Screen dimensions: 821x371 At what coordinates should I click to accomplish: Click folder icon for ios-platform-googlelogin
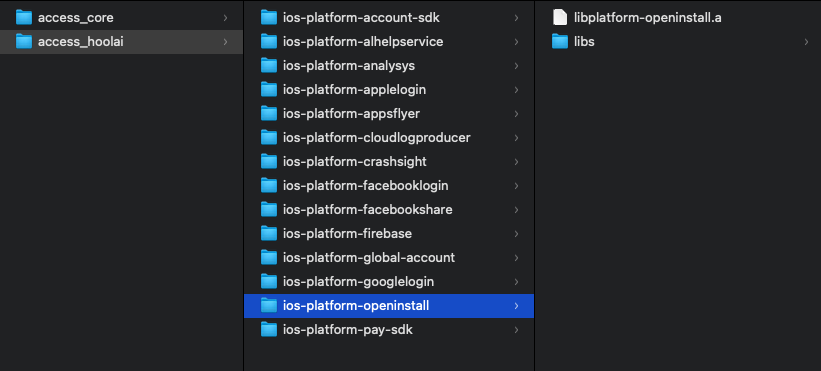point(269,282)
